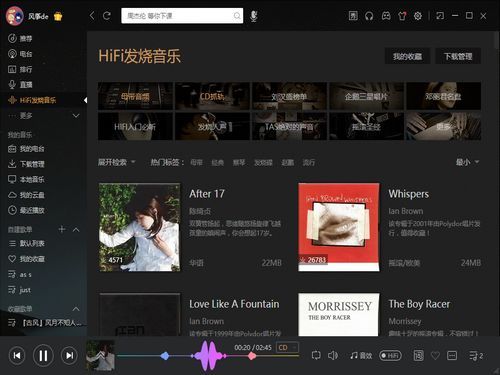Open the headphones icon in title bar
The height and width of the screenshot is (375, 500).
(x=369, y=16)
